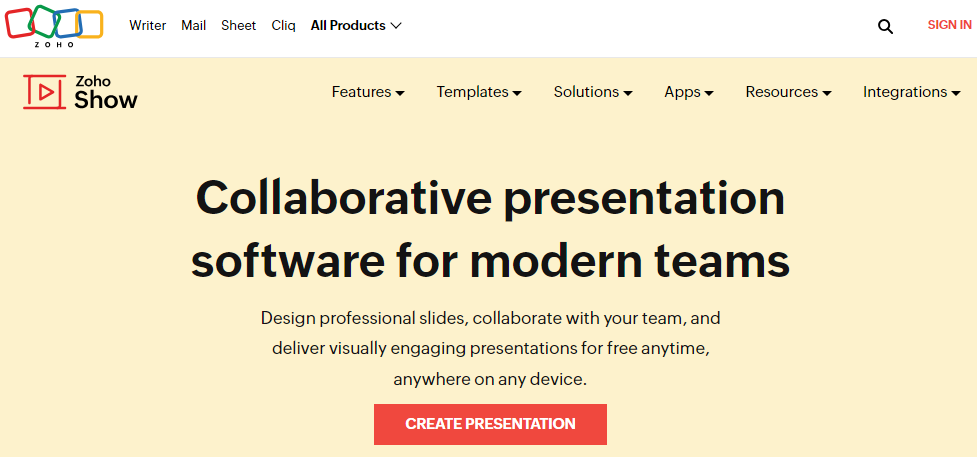This screenshot has height=457, width=977.
Task: Open the Features menu
Action: tap(367, 92)
